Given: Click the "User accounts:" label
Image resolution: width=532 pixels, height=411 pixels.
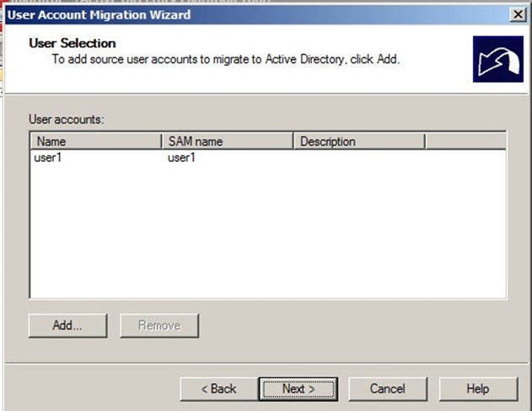Looking at the screenshot, I should click(x=66, y=119).
